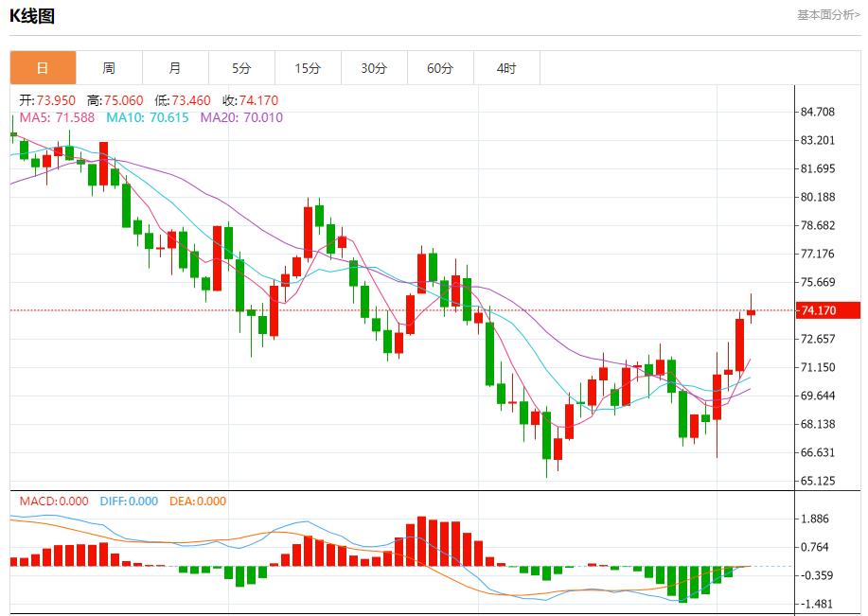The height and width of the screenshot is (616, 868).
Task: Switch to the 4时 chart tab
Action: (x=506, y=68)
